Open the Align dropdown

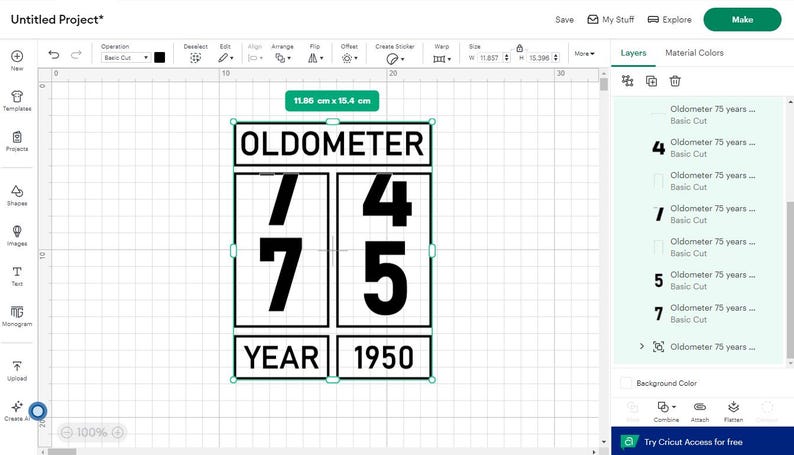click(x=255, y=58)
